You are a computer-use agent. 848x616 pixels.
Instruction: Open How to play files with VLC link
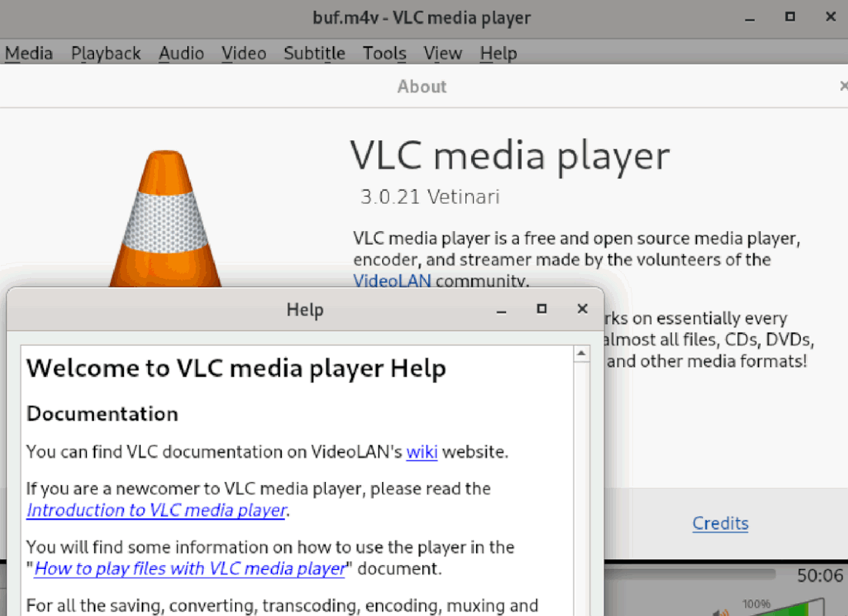tap(189, 568)
